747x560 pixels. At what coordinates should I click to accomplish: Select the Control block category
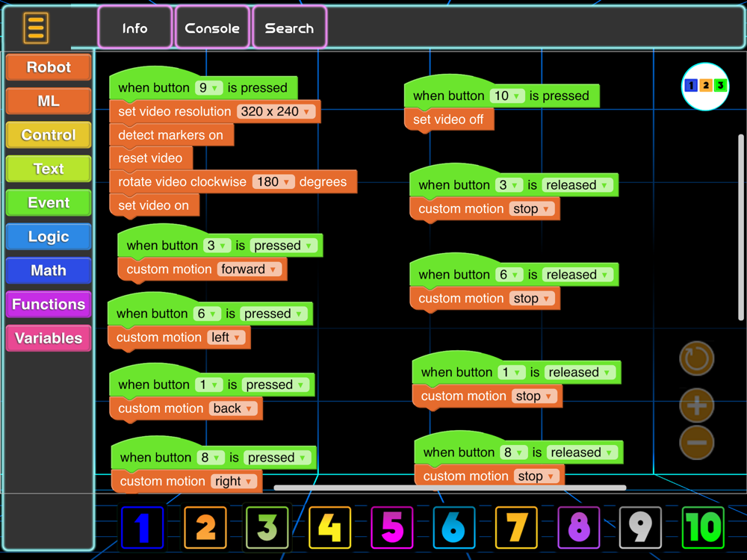(x=49, y=134)
